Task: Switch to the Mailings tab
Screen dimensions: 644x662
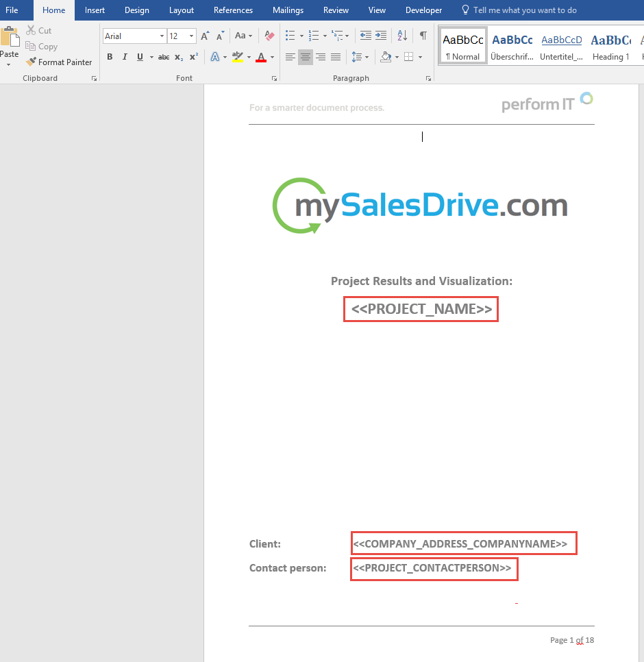Action: [288, 10]
